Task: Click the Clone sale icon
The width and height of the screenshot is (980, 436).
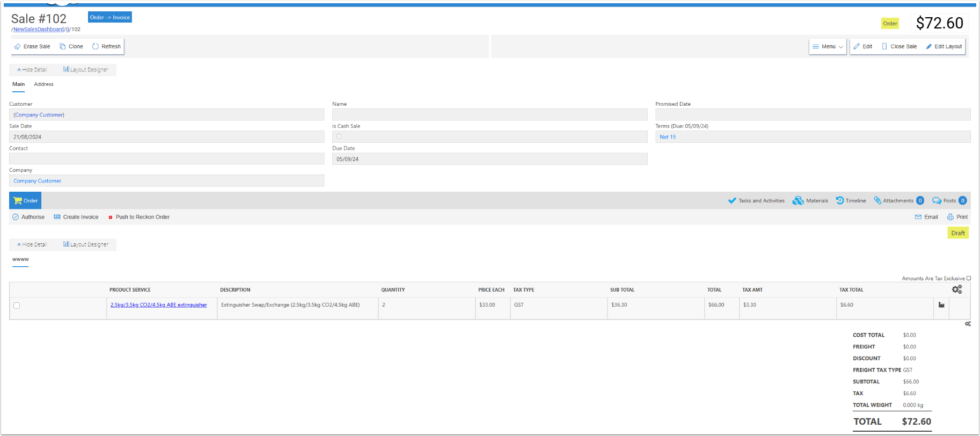Action: (63, 47)
